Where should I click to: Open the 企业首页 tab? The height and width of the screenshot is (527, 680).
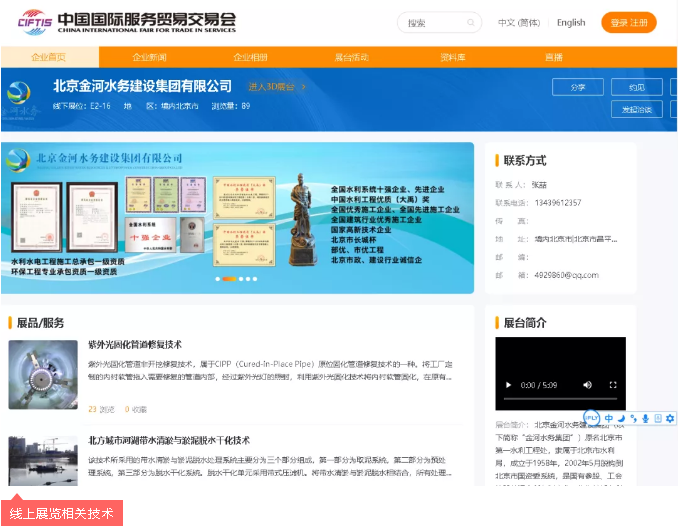click(49, 57)
